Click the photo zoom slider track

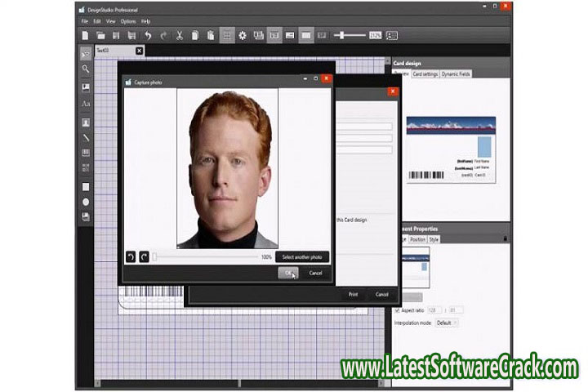[x=206, y=256]
